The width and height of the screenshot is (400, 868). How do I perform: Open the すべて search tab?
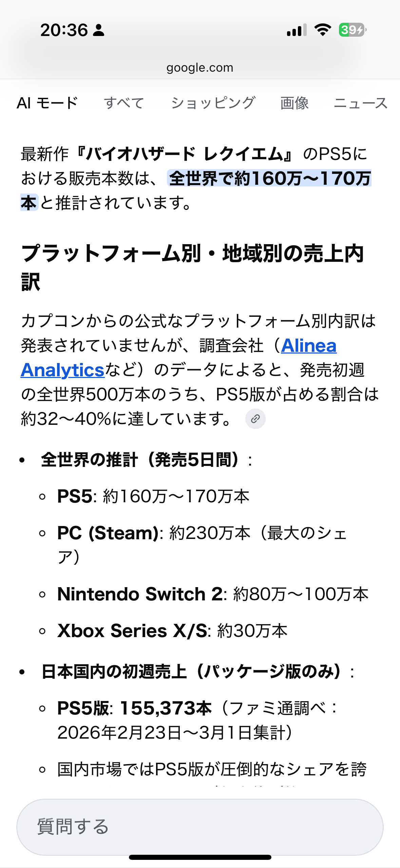point(124,103)
